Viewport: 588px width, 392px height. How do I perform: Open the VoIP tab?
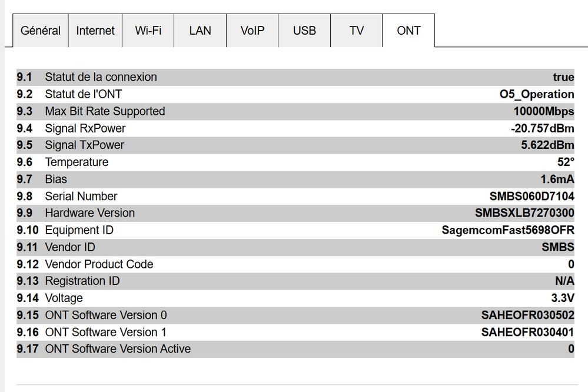point(253,31)
